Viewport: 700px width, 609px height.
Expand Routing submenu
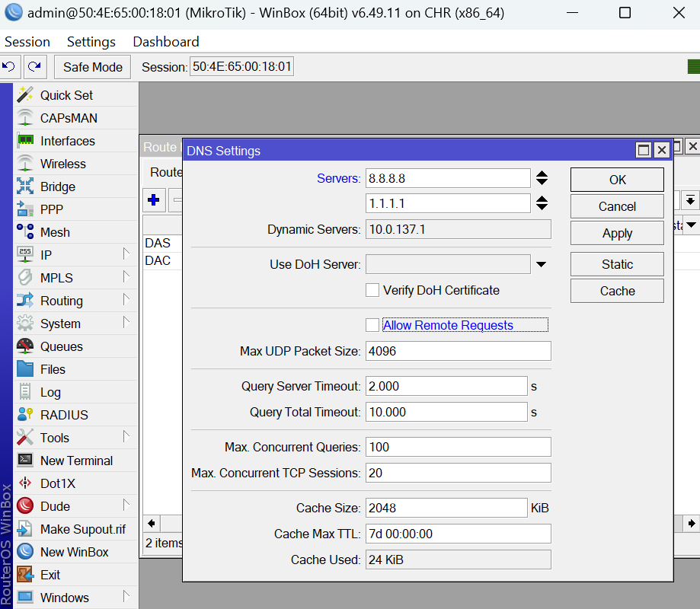coord(126,299)
